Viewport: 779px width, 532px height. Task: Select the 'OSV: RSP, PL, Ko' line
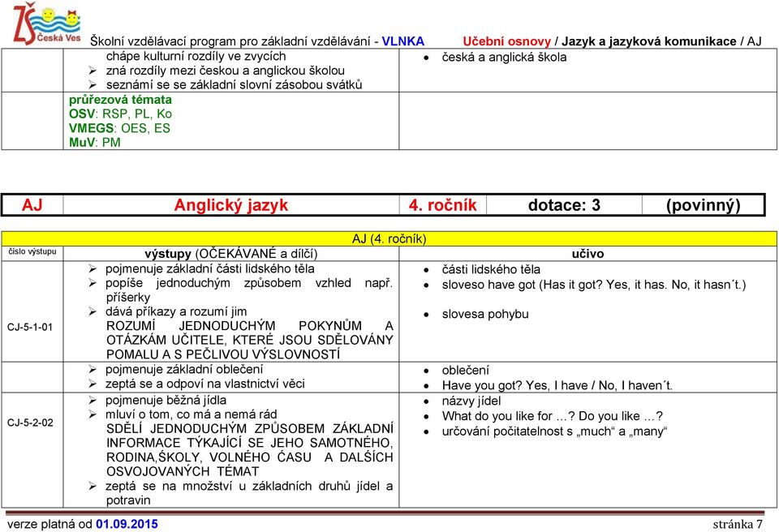(120, 114)
